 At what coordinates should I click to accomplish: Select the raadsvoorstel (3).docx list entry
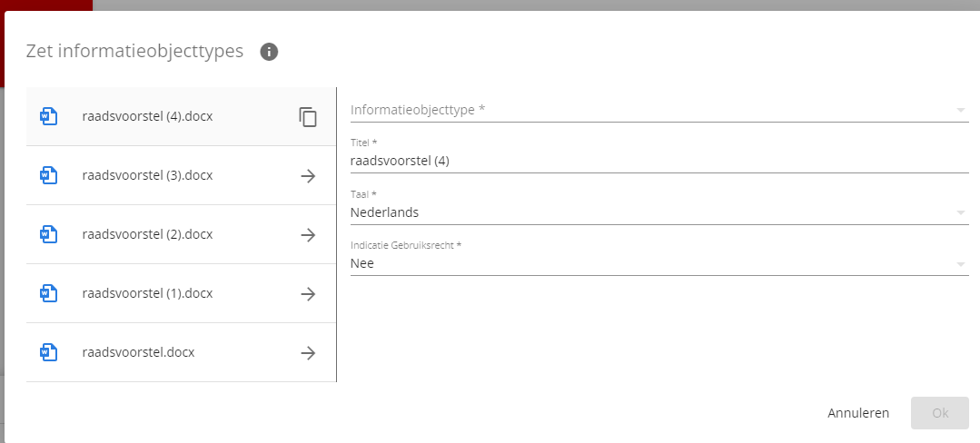182,175
